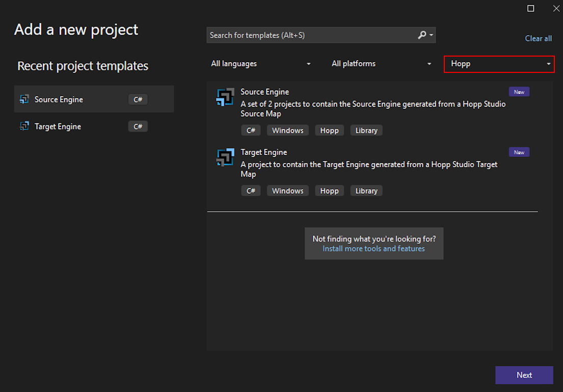Click the search magnifier icon
This screenshot has height=392, width=563.
422,35
